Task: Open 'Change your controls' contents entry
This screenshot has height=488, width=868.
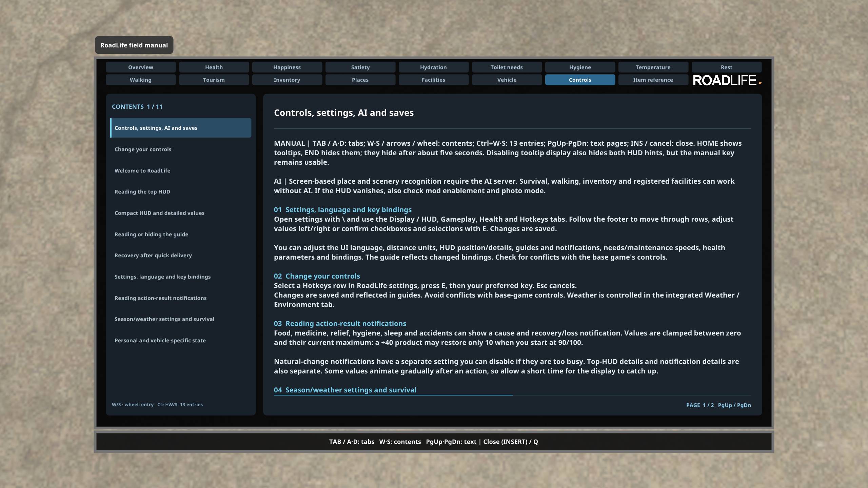Action: point(181,149)
